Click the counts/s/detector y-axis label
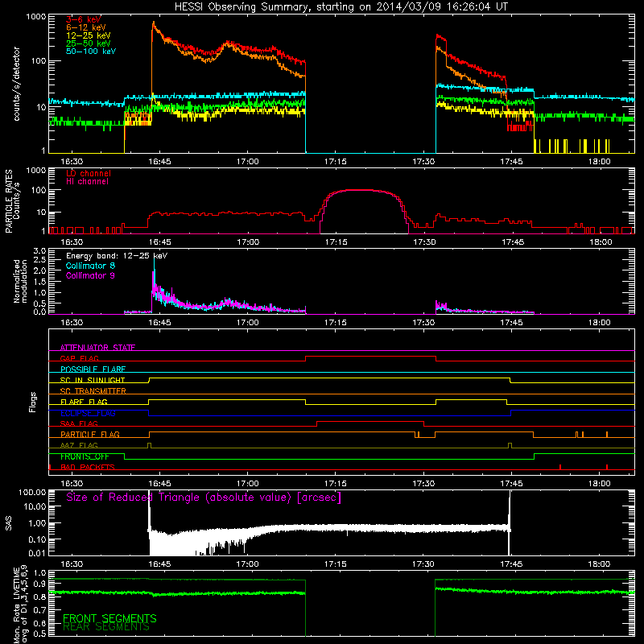The width and height of the screenshot is (644, 644). coord(16,84)
